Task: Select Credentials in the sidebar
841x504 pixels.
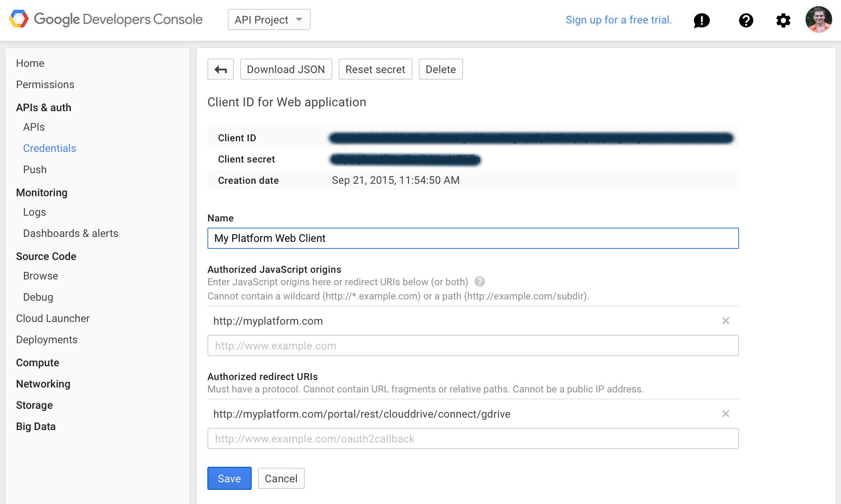Action: pyautogui.click(x=50, y=148)
